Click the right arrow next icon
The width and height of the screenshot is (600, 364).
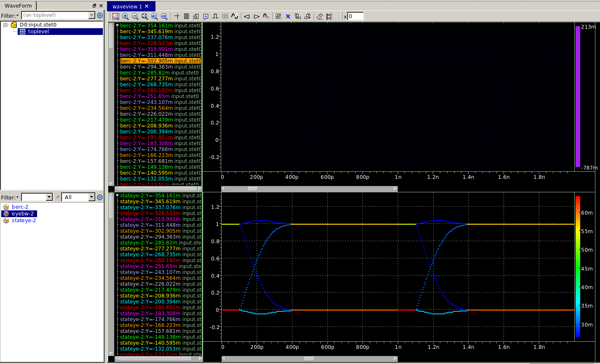pos(256,16)
